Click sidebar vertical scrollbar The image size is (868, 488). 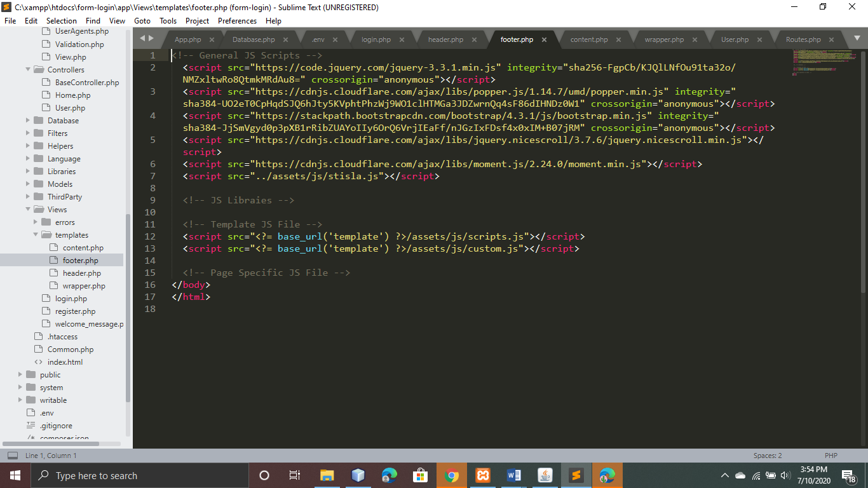128,308
